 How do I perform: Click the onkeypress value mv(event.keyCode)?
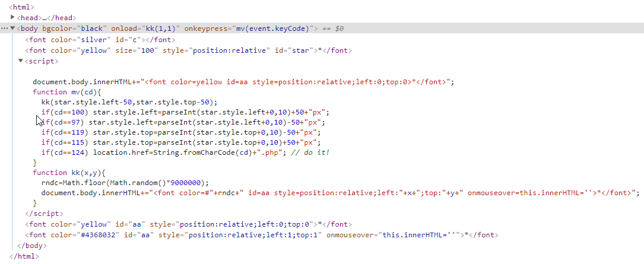point(271,28)
